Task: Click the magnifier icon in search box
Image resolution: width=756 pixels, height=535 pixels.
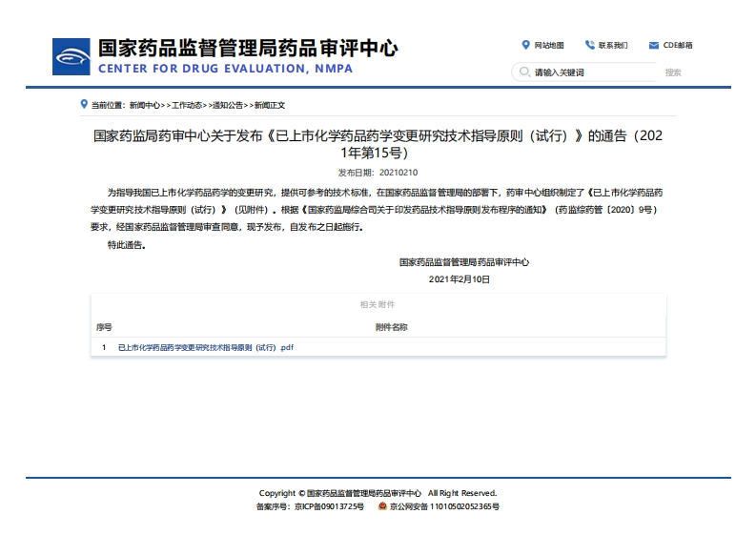Action: pyautogui.click(x=523, y=72)
